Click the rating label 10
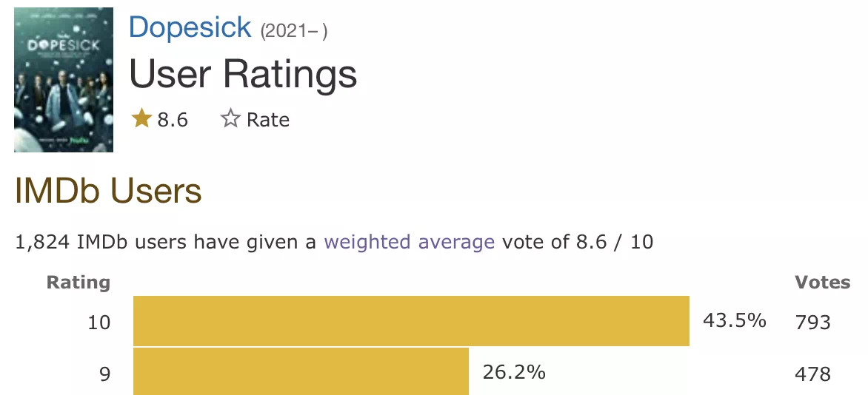Image resolution: width=868 pixels, height=395 pixels. 99,322
